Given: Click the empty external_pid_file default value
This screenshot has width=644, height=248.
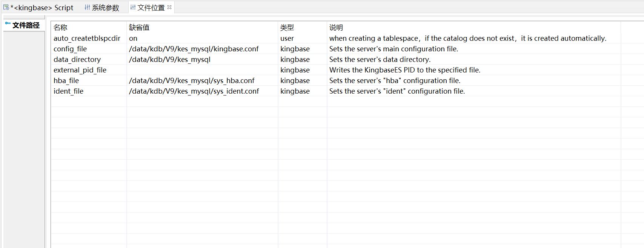Looking at the screenshot, I should click(x=202, y=70).
